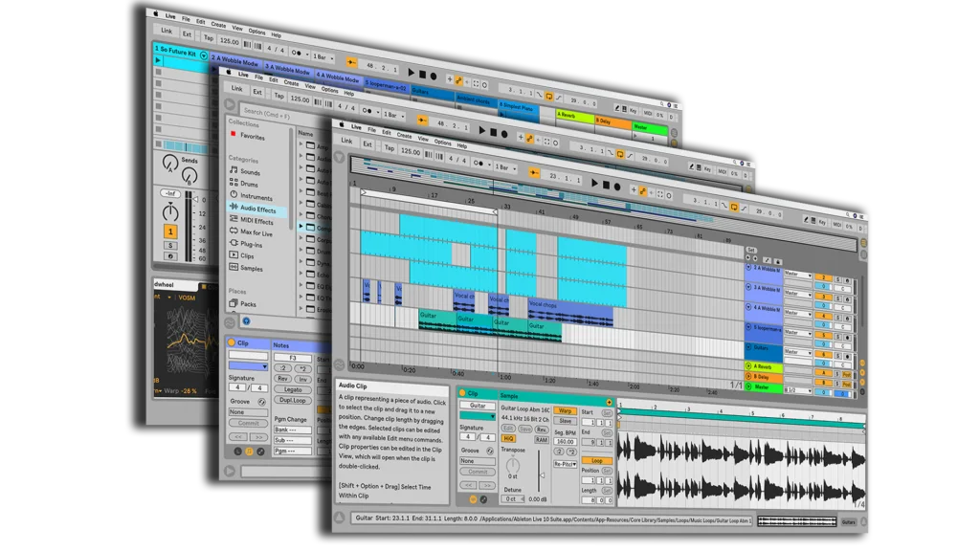Open the 1 Bar quantization dropdown
980x551 pixels.
tap(504, 167)
